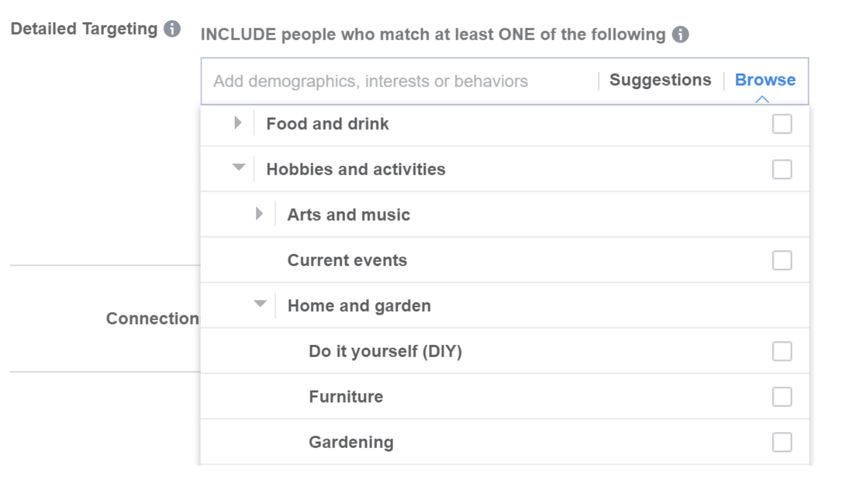The height and width of the screenshot is (504, 855).
Task: Tick the Furniture checkbox
Action: (x=782, y=397)
